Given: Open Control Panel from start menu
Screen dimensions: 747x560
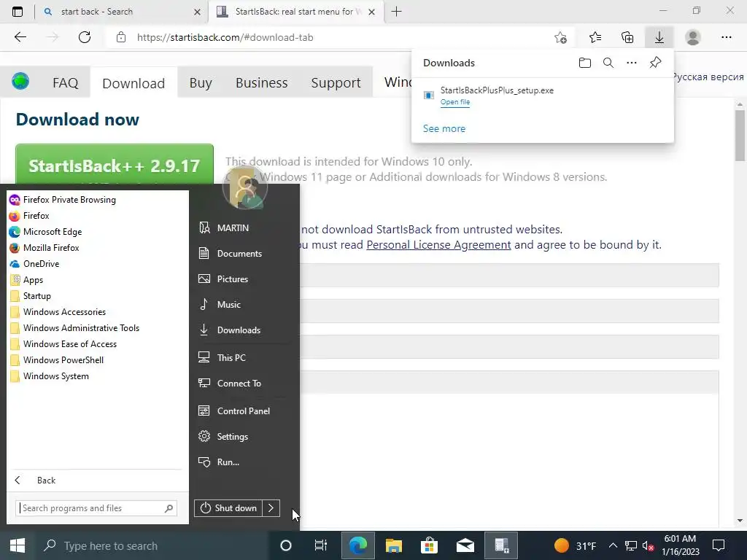Looking at the screenshot, I should click(244, 411).
